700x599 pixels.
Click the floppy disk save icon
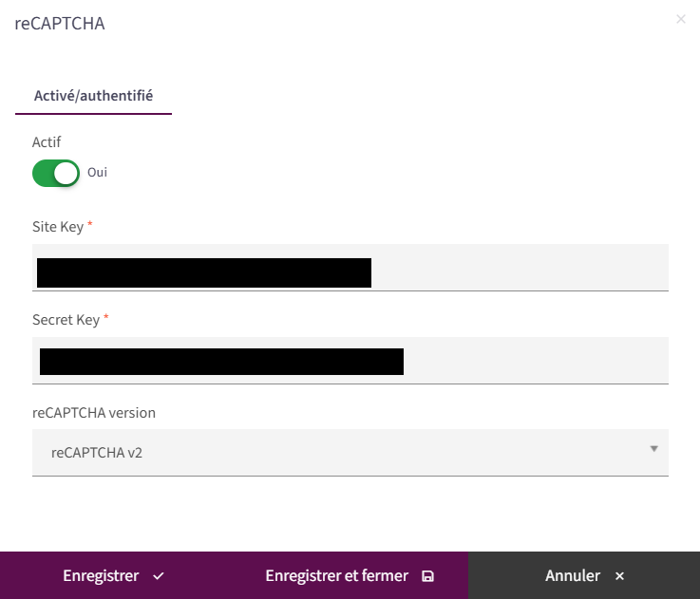(427, 576)
